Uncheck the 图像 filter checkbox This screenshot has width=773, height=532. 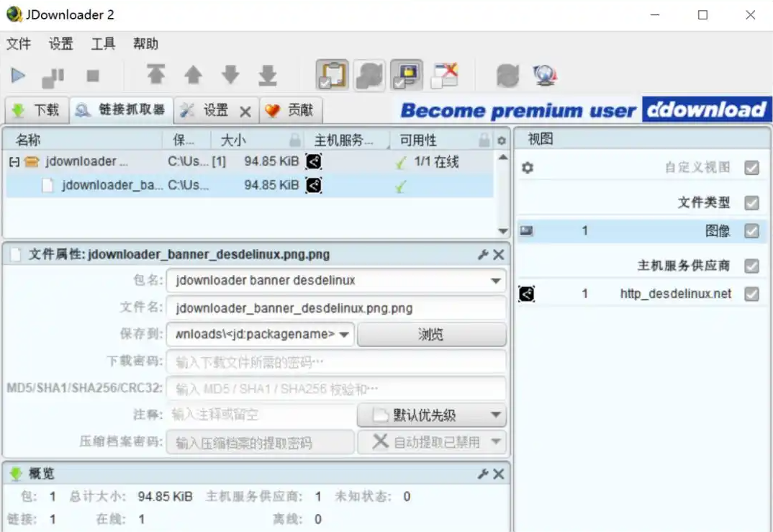[752, 230]
